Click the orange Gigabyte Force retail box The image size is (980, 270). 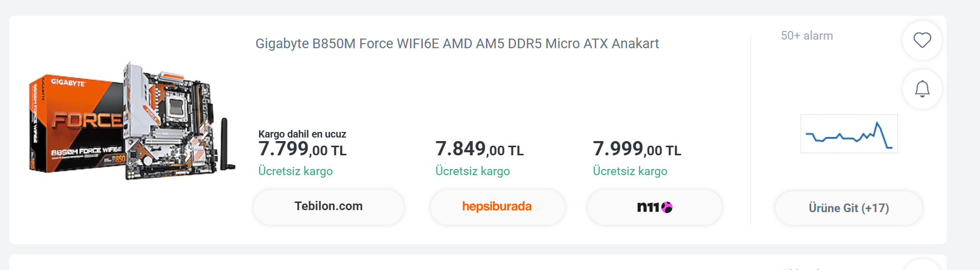[76, 124]
